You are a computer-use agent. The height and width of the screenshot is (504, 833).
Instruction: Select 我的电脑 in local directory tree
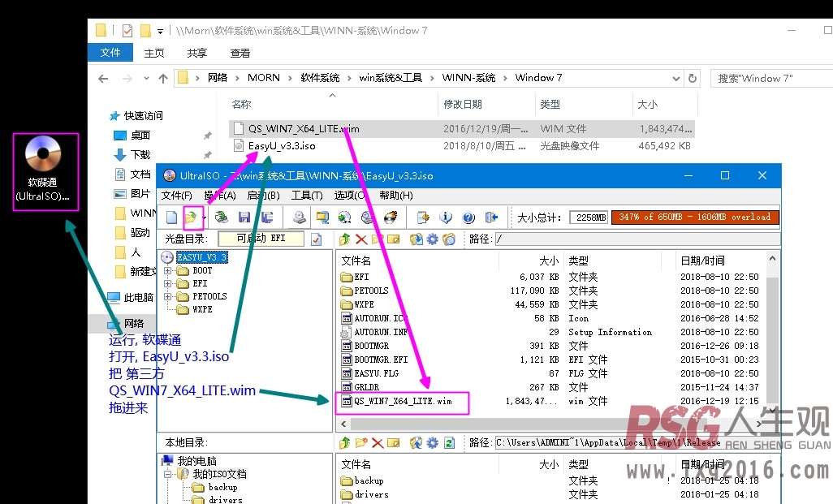coord(196,461)
